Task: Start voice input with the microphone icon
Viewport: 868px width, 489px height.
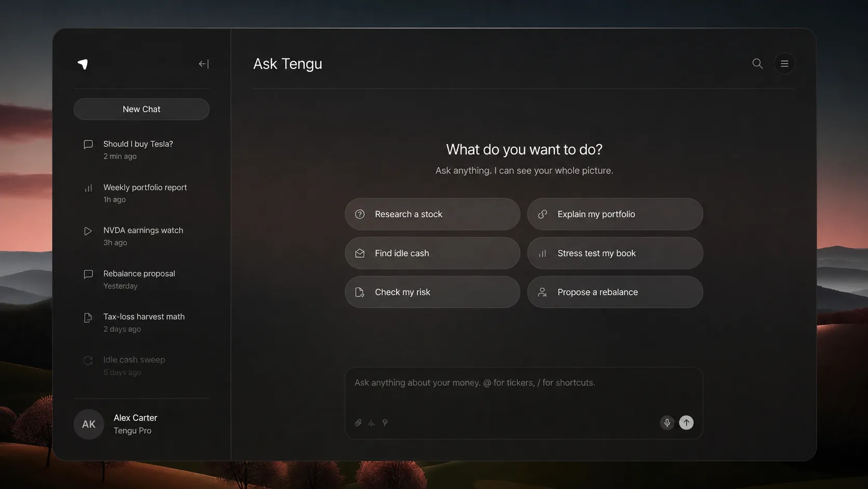Action: (x=667, y=422)
